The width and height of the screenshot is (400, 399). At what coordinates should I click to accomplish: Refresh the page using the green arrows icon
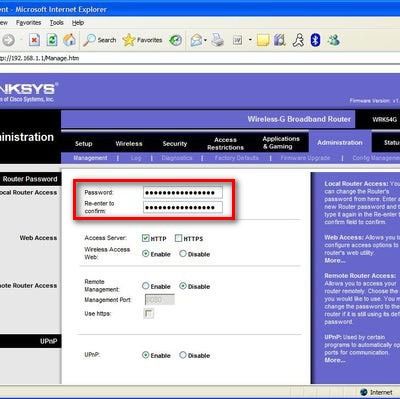[52, 40]
